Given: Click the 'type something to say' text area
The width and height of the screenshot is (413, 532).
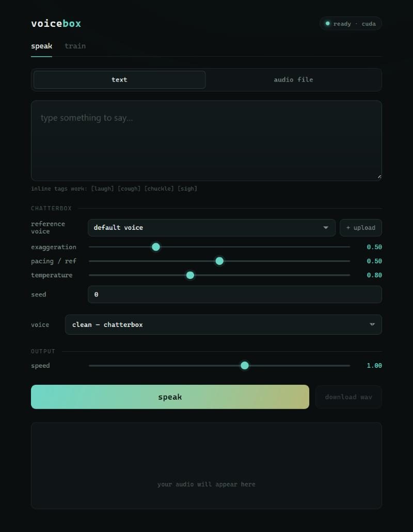Looking at the screenshot, I should pos(206,140).
